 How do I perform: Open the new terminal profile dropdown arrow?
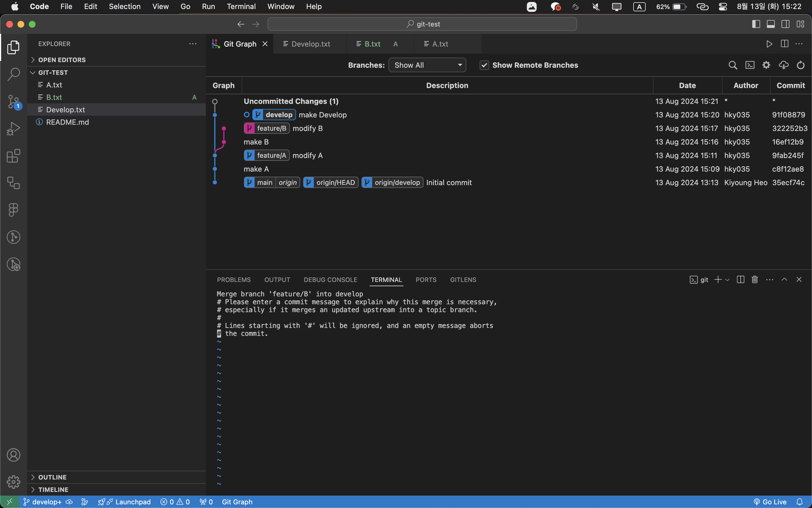727,279
